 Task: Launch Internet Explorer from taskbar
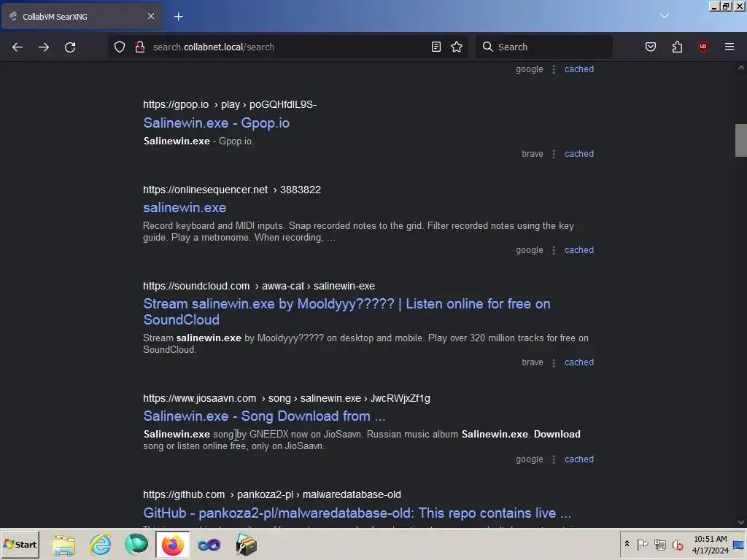(x=101, y=545)
